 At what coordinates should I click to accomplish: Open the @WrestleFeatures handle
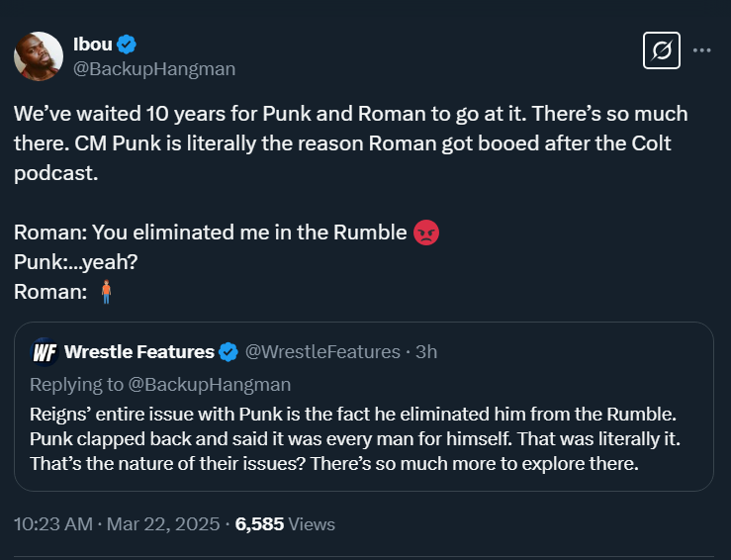tap(321, 351)
